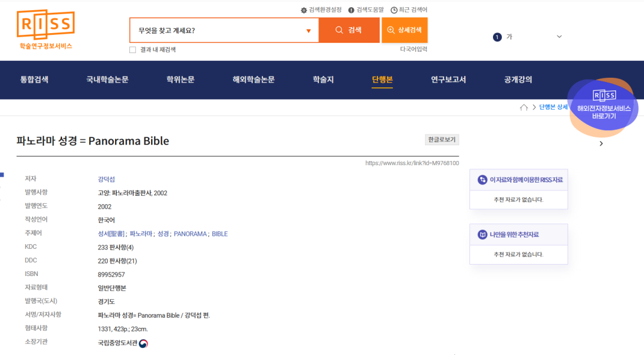This screenshot has height=355, width=644.
Task: Expand the font size dropdown chevron
Action: 559,37
